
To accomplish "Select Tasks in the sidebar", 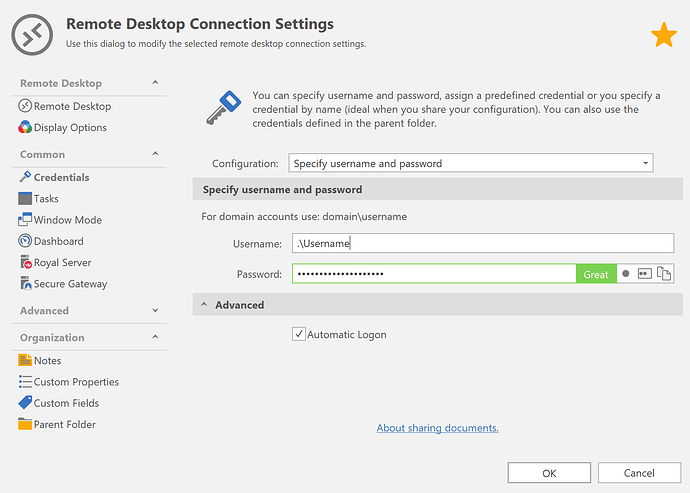I will pos(46,199).
